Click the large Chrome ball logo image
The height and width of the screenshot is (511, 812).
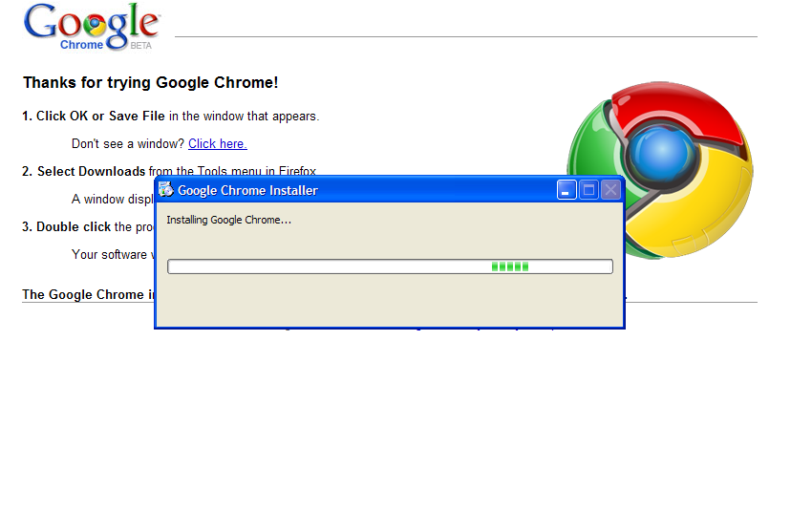click(660, 170)
